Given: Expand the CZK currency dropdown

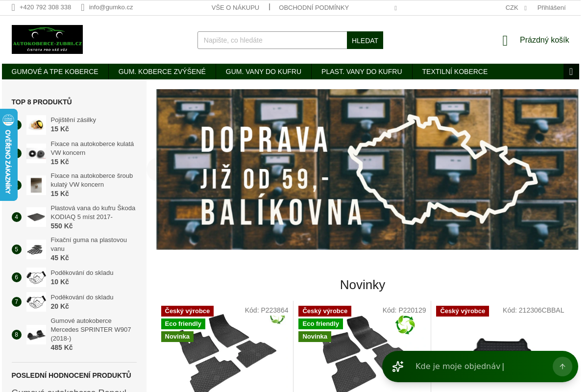Looking at the screenshot, I should [x=516, y=7].
